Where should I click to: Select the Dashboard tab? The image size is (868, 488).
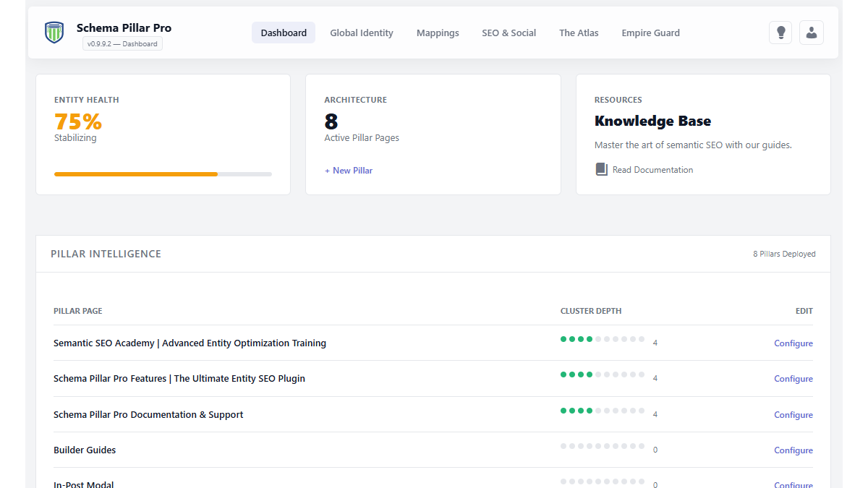click(283, 33)
